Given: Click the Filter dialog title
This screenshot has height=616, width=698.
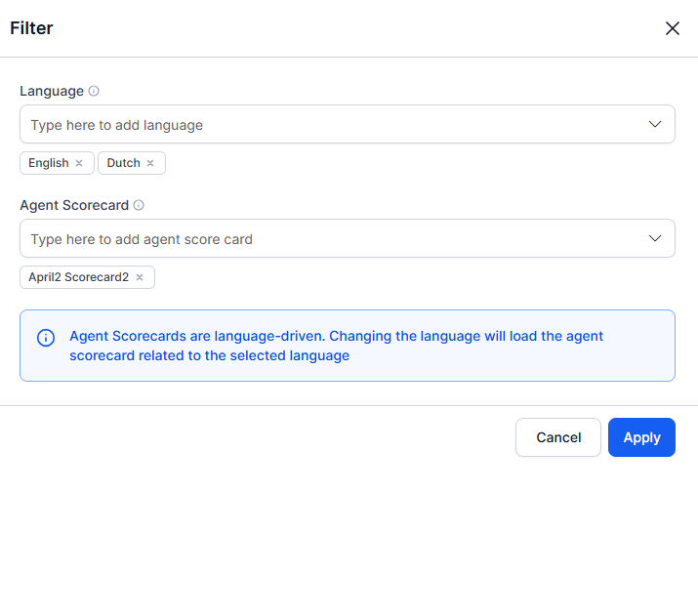Looking at the screenshot, I should click(x=31, y=28).
